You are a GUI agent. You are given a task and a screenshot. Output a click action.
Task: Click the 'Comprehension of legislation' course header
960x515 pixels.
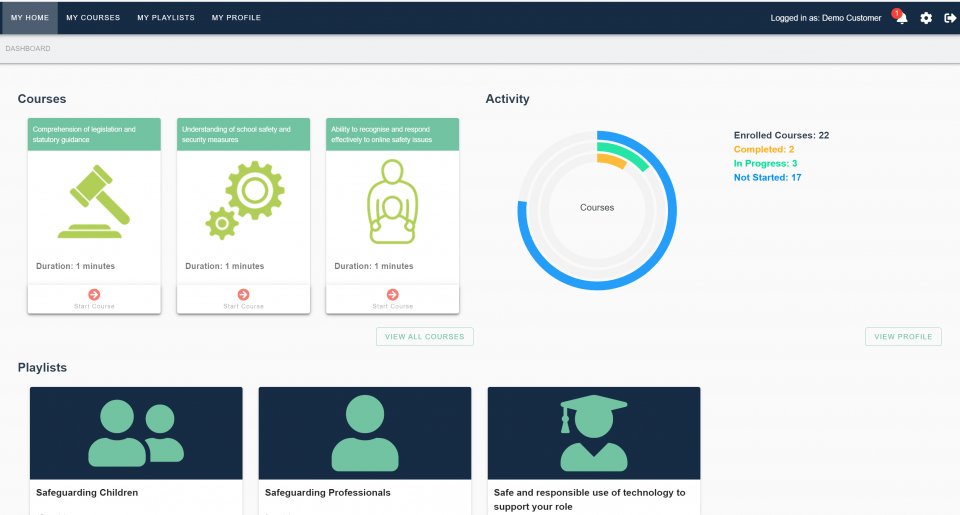[x=94, y=135]
